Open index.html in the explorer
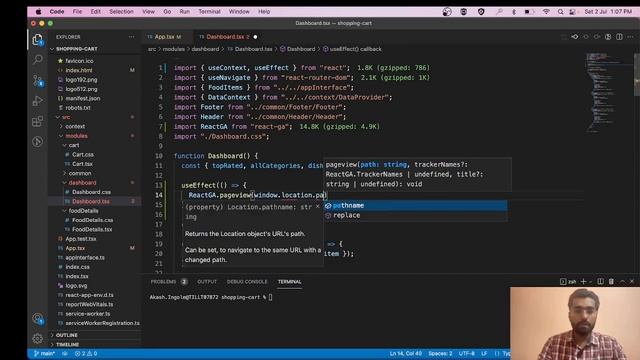640x360 pixels. click(x=79, y=70)
